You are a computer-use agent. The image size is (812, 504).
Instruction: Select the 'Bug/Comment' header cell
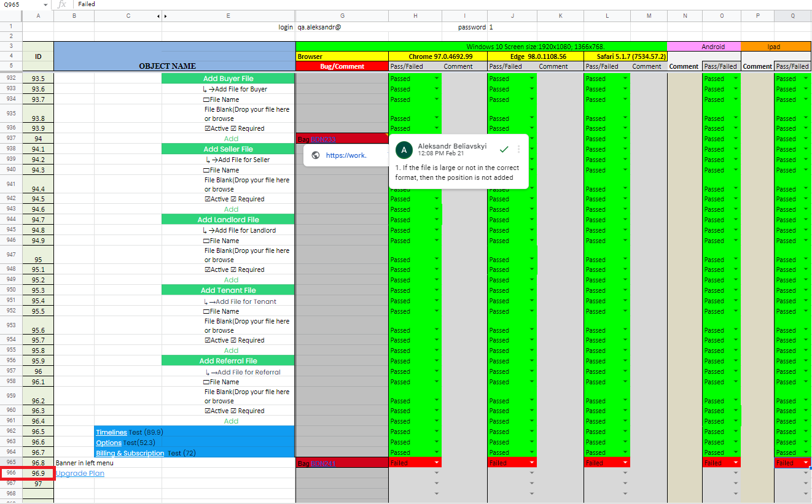click(x=342, y=66)
